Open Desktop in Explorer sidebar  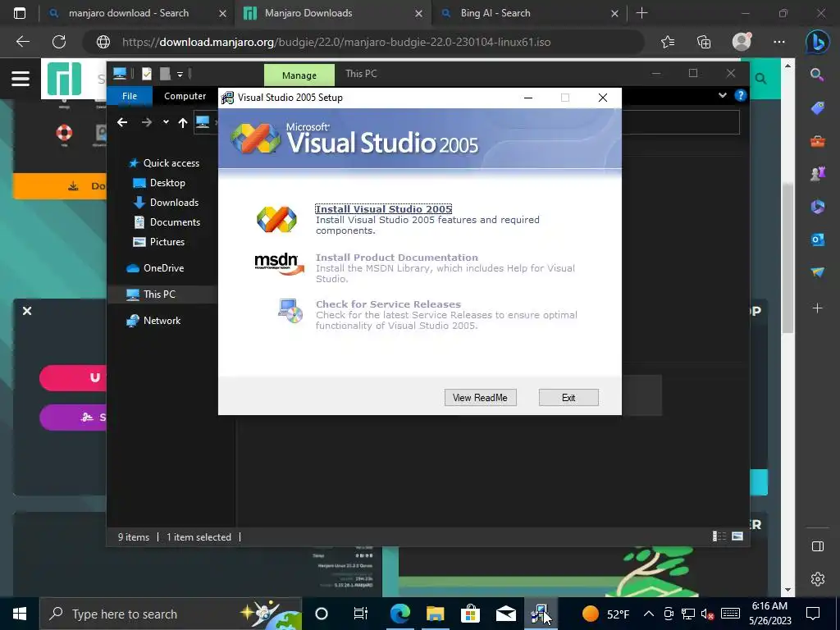click(x=159, y=183)
